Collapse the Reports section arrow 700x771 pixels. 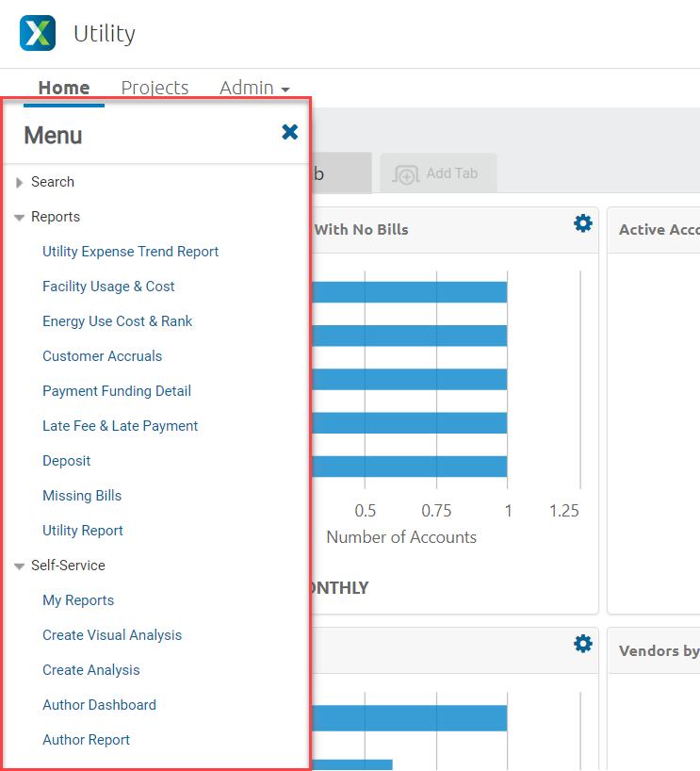coord(19,218)
